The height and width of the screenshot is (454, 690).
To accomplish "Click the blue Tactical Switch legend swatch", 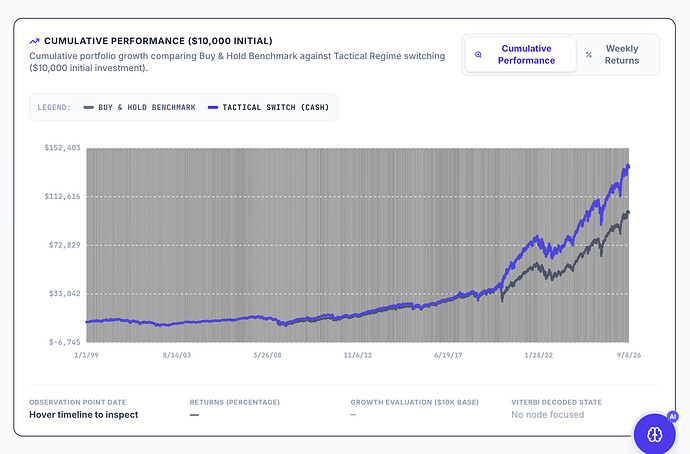I will 213,107.
